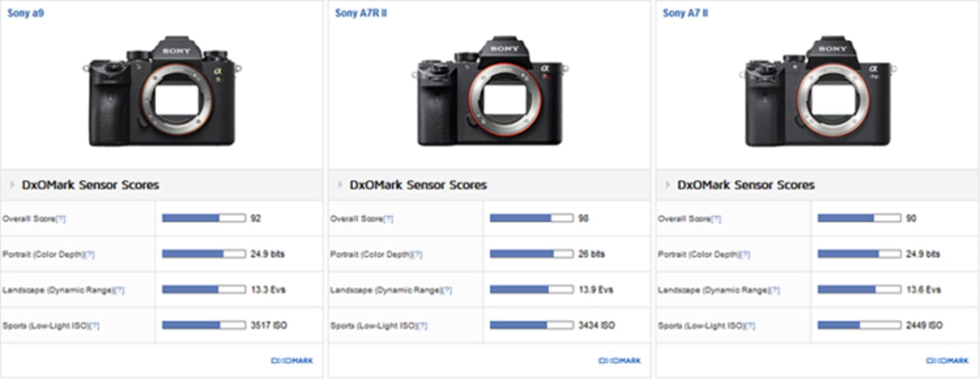The width and height of the screenshot is (980, 379).
Task: Click the Sony a9 camera image
Action: pos(162,91)
